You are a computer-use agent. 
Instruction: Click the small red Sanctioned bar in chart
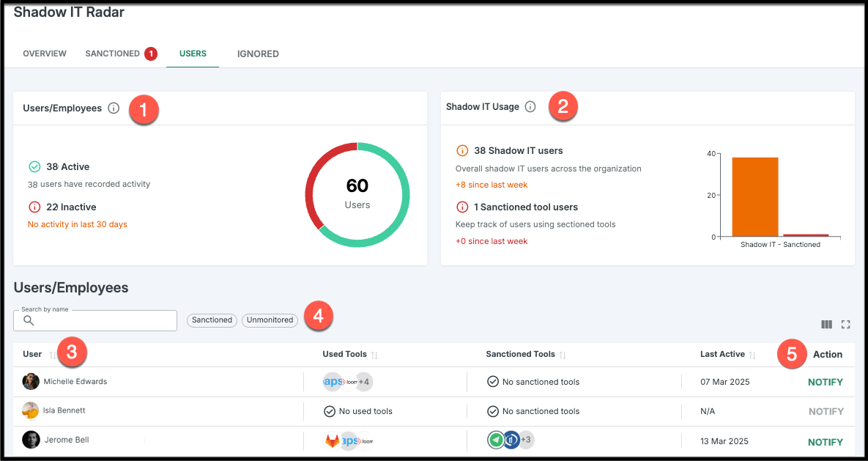click(806, 235)
